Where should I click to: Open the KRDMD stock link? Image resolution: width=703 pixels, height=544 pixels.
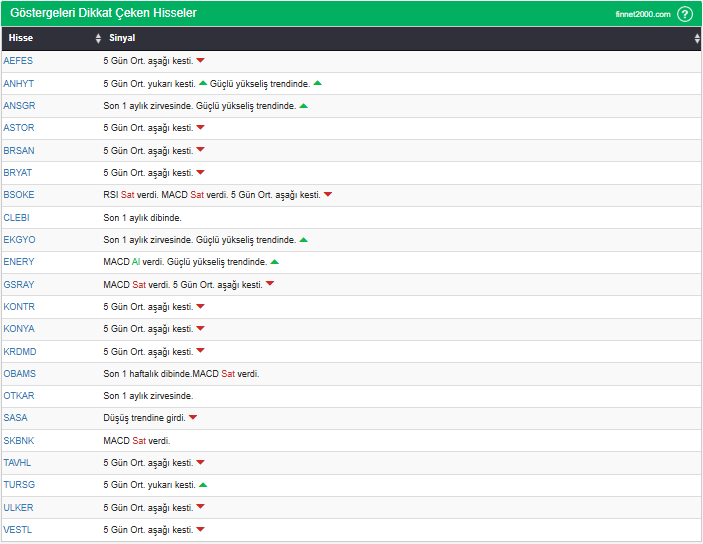(20, 351)
